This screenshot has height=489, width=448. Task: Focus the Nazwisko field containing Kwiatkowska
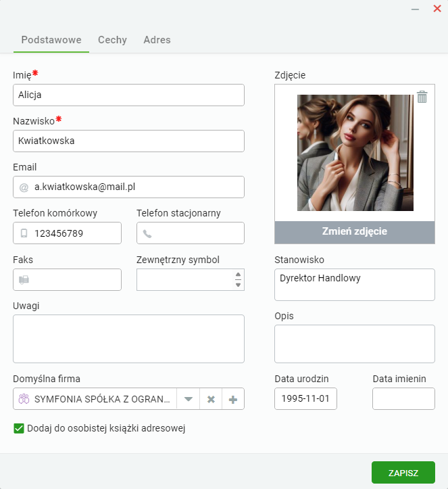(128, 141)
